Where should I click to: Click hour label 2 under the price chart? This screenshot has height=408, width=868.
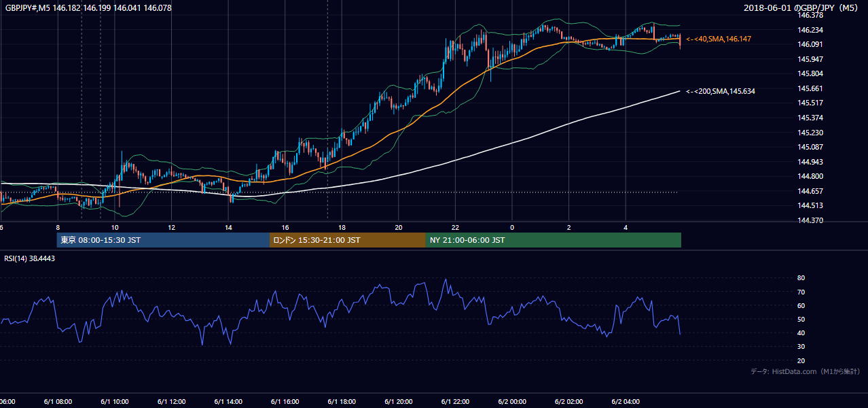[x=569, y=227]
